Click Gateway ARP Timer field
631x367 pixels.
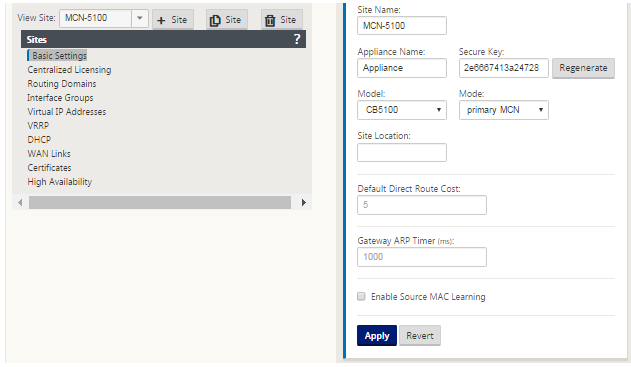coord(422,257)
